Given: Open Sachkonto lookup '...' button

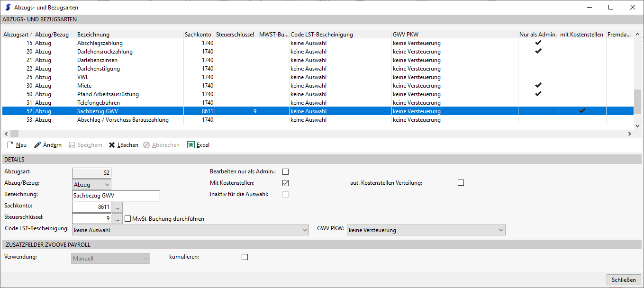Looking at the screenshot, I should [118, 207].
